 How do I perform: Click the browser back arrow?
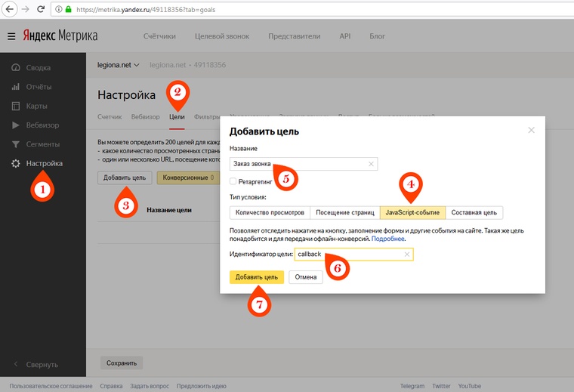[9, 11]
